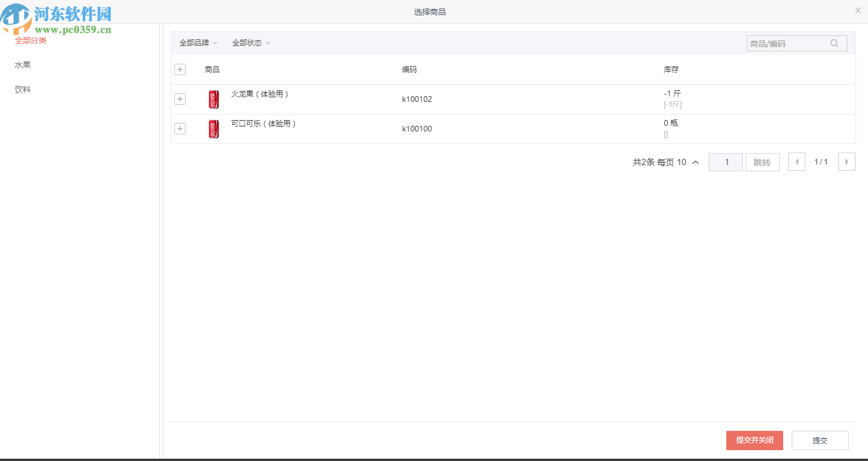The image size is (868, 461).
Task: Add all products with header plus icon
Action: [180, 69]
